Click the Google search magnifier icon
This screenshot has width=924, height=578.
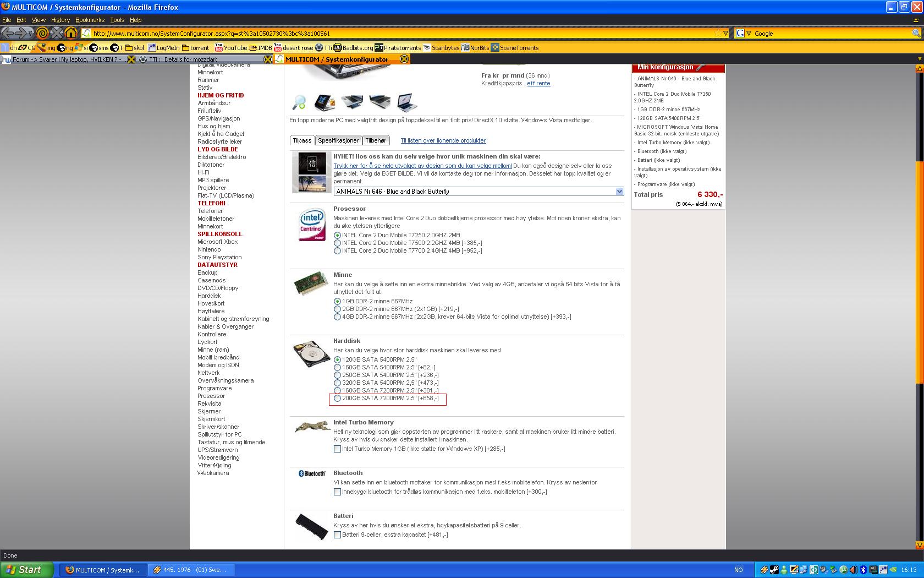(x=916, y=34)
